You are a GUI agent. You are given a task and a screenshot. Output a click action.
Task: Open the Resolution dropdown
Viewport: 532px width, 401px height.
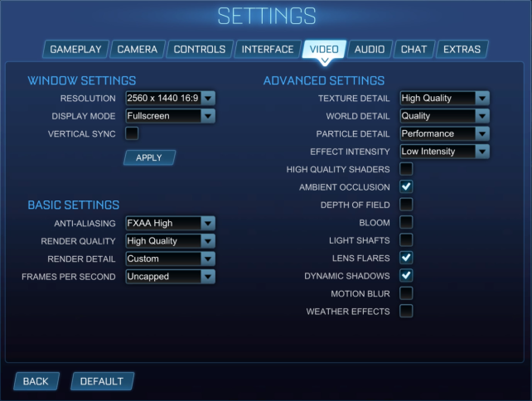(171, 99)
